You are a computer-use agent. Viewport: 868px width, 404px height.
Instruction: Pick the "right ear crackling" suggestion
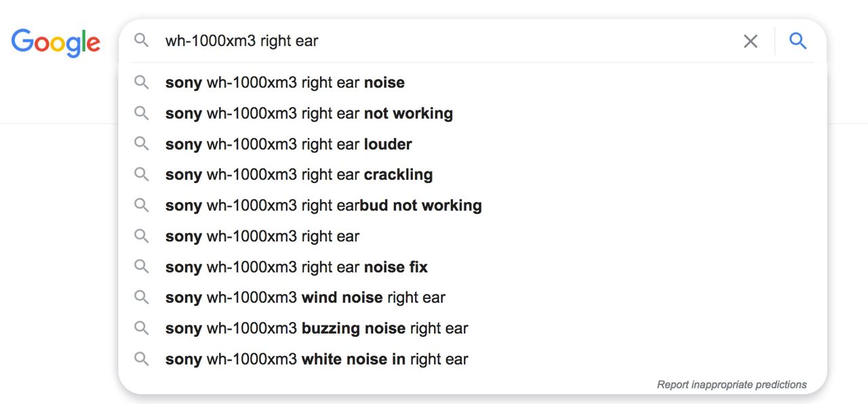click(x=298, y=175)
